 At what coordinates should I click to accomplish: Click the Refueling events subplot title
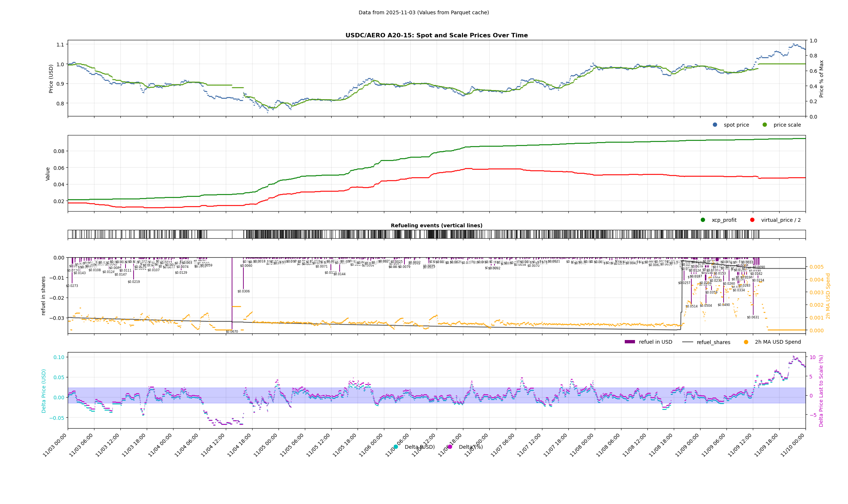point(436,225)
